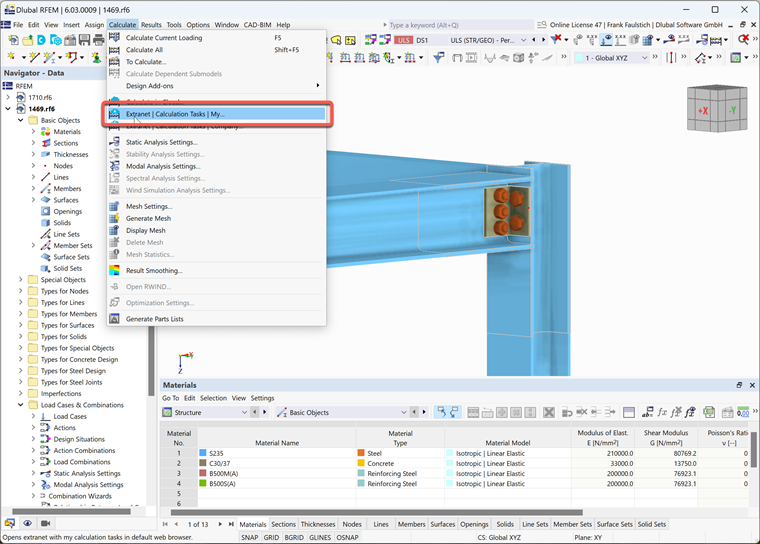The width and height of the screenshot is (760, 544).
Task: Toggle BGRID in the status bar
Action: point(294,537)
